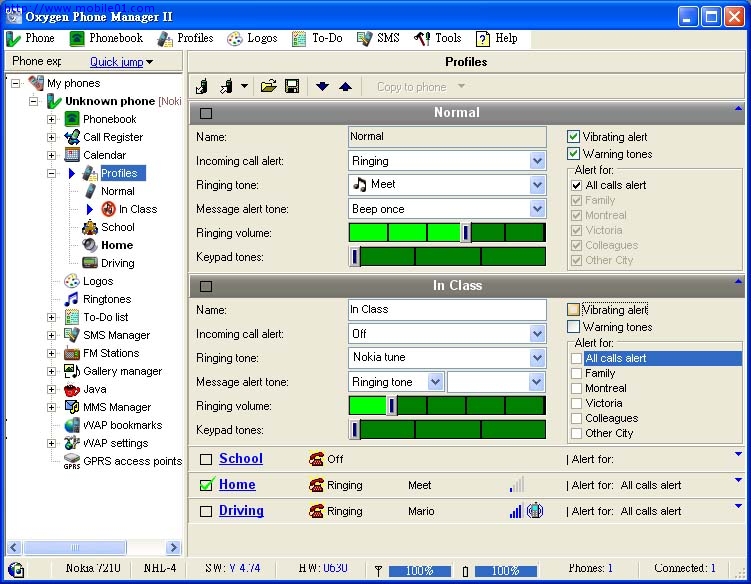Select the Phonebook icon in the tree

pyautogui.click(x=72, y=119)
